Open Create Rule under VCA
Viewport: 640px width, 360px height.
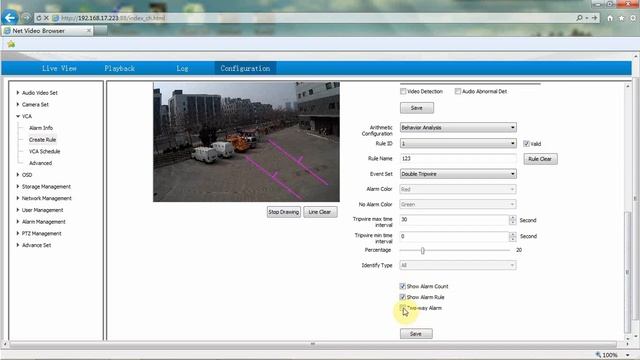[42, 140]
